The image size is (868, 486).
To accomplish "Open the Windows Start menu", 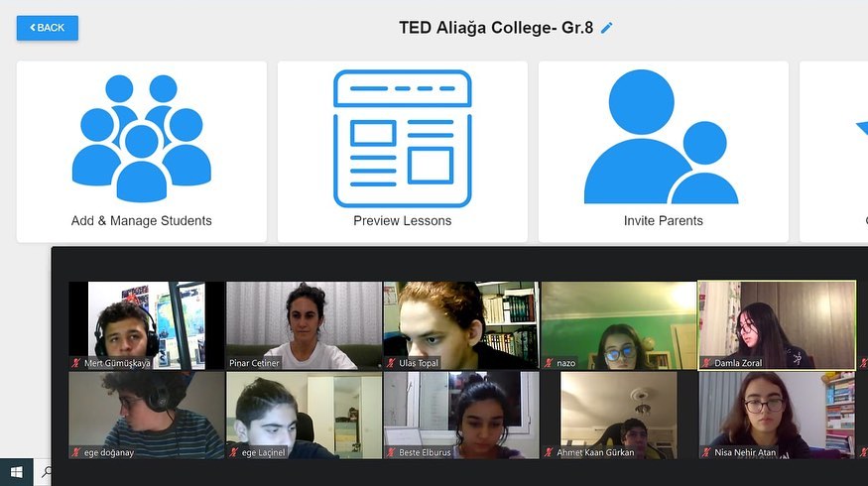I will point(17,472).
